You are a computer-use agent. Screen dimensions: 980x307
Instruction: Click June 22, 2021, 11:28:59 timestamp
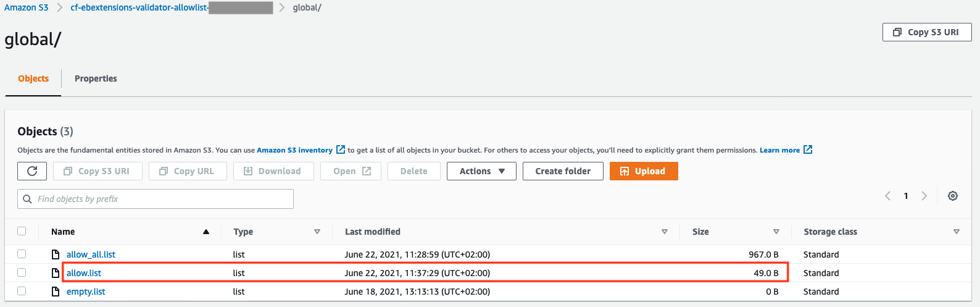point(417,254)
